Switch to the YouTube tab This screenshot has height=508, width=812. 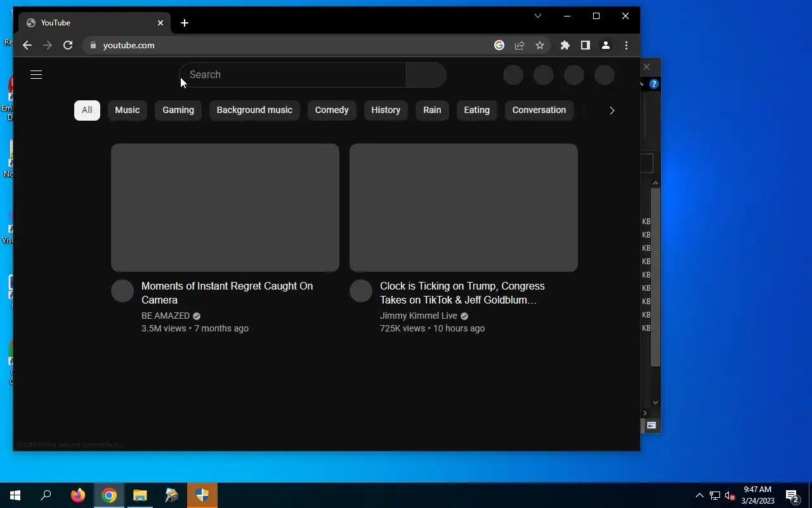pos(94,23)
